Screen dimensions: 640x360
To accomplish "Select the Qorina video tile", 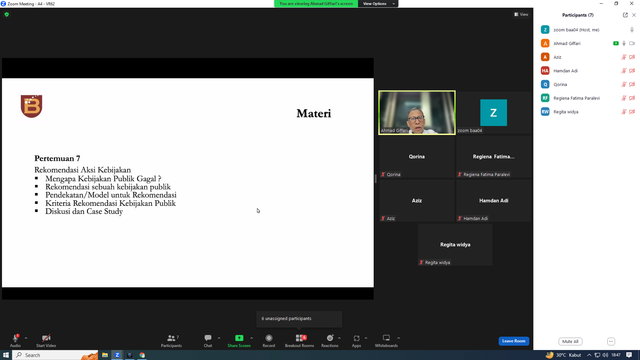I will 417,157.
